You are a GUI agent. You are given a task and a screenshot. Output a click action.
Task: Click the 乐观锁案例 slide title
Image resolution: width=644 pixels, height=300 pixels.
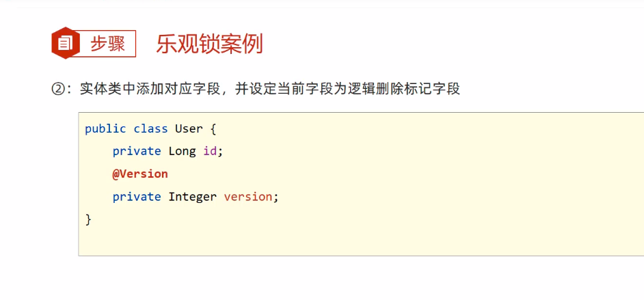tap(209, 44)
